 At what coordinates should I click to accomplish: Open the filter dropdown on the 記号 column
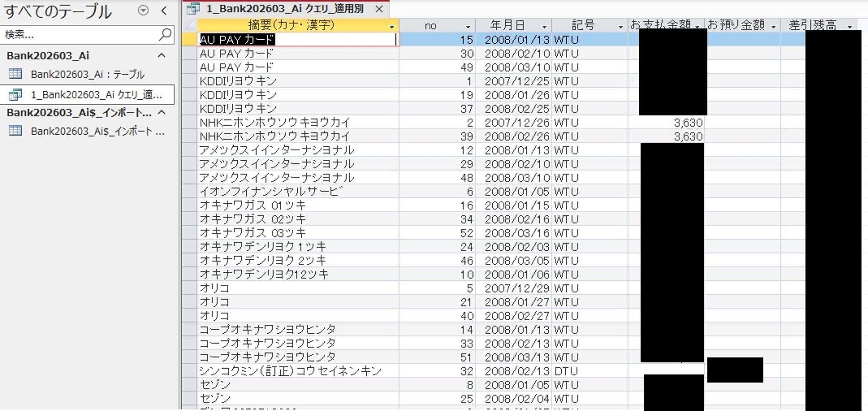[x=619, y=26]
